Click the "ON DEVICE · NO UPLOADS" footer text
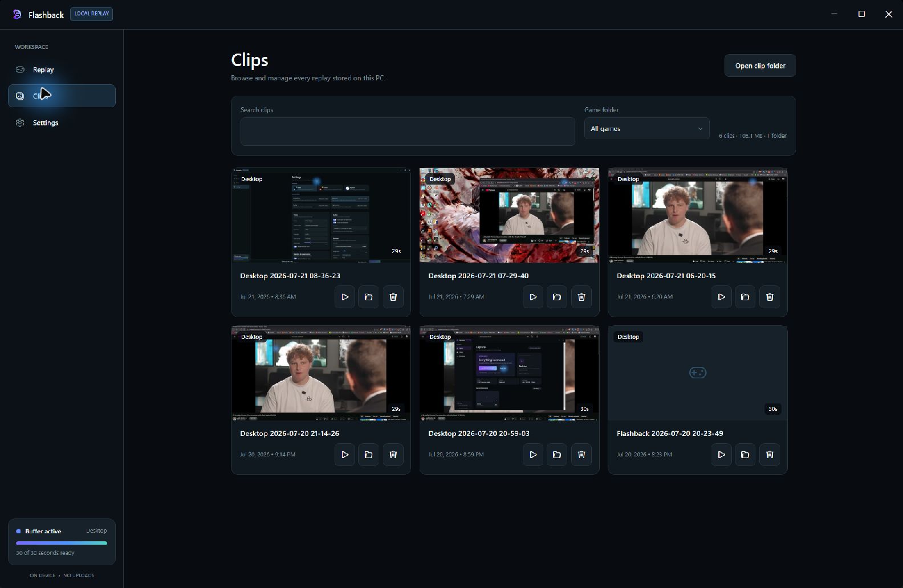903x588 pixels. [x=62, y=575]
